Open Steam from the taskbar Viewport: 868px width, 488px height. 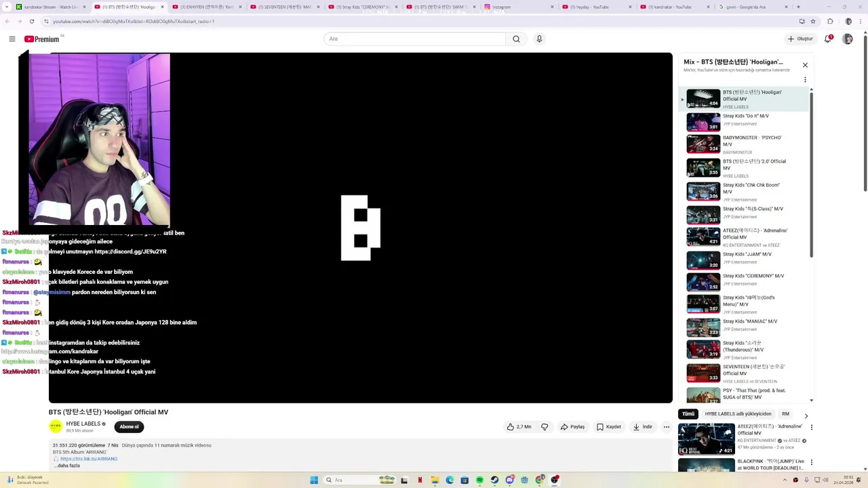[x=495, y=480]
